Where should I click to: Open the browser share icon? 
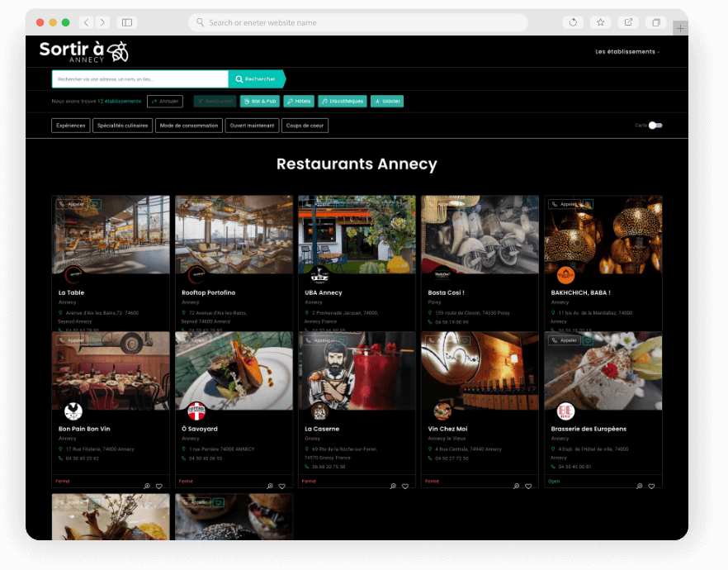[628, 22]
